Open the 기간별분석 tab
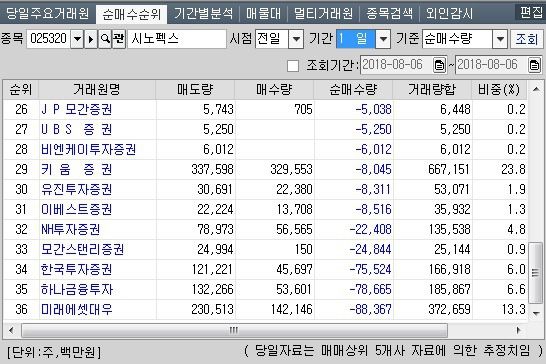Image resolution: width=546 pixels, height=364 pixels. (204, 14)
